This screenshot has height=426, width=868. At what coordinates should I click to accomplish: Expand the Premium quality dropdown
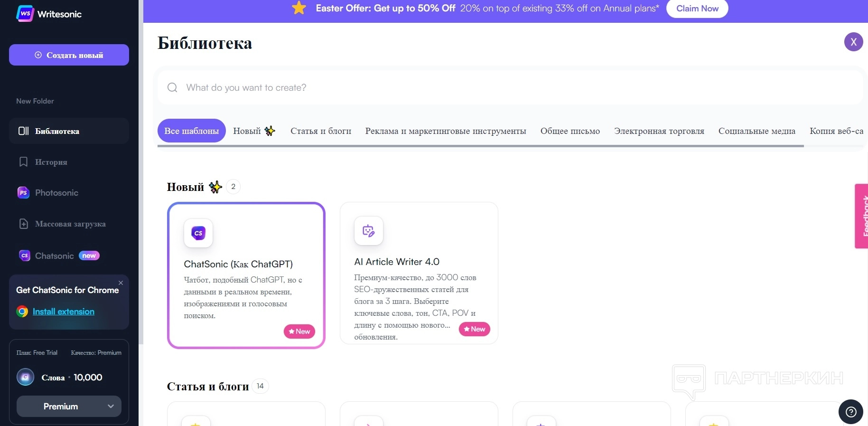coord(69,407)
